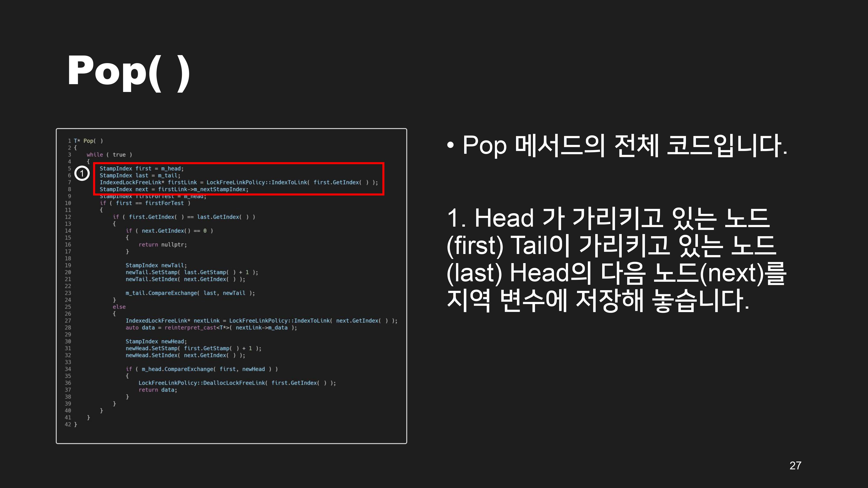Click the 'StampIndex first = m_head;' line
Screen dimensions: 868x488
pos(141,168)
